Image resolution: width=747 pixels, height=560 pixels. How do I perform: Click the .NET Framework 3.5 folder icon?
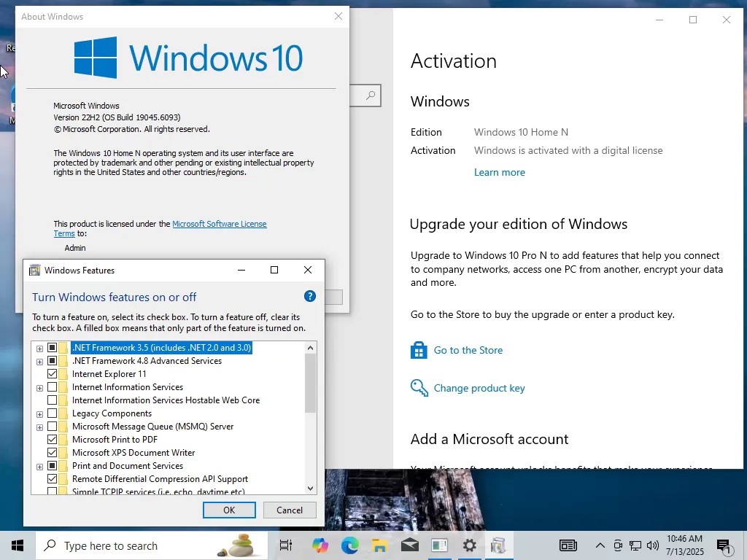coord(63,348)
